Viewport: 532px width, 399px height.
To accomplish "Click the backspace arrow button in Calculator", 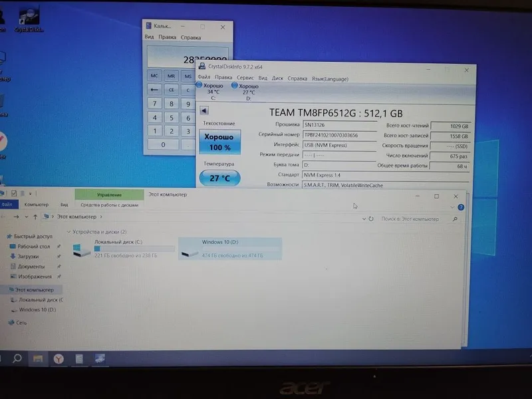I will coord(154,90).
